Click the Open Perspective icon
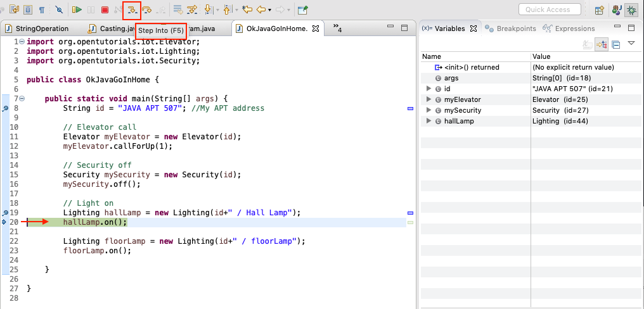The width and height of the screenshot is (644, 309). coord(600,10)
